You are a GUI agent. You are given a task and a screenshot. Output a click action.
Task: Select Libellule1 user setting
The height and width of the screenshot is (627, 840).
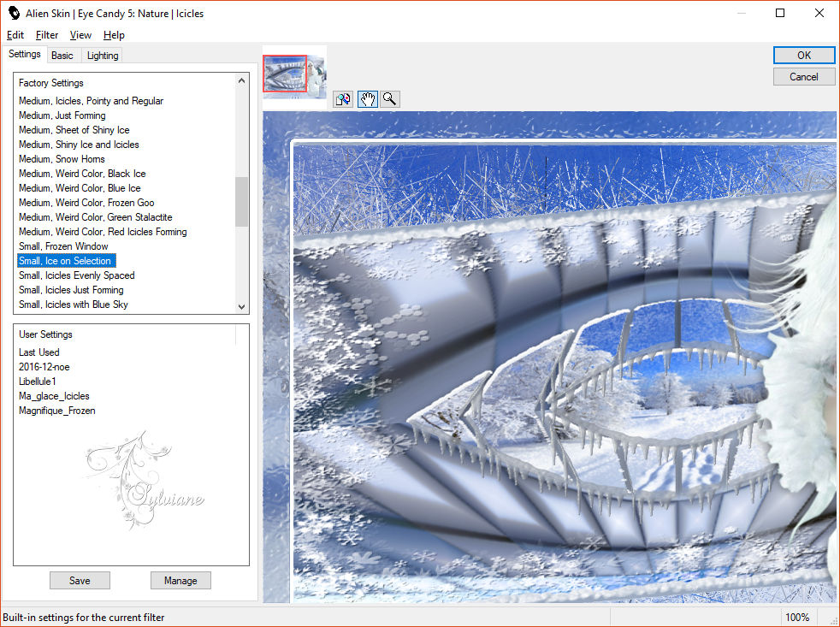click(x=38, y=381)
